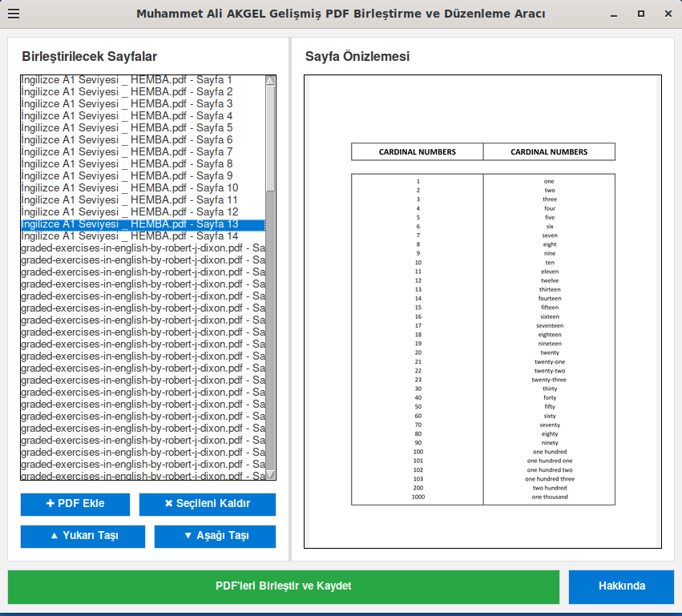Select İngilizce A1 Seviyesi Sayfa 1
The height and width of the screenshot is (616, 682).
128,80
